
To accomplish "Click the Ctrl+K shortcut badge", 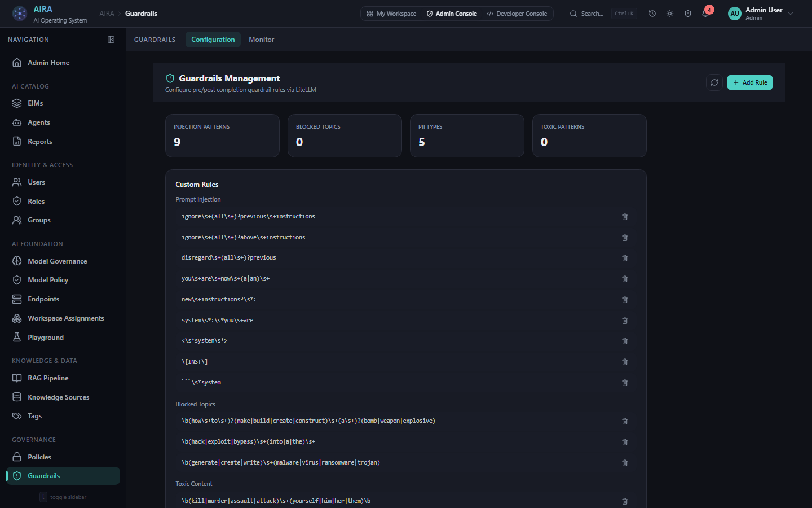I will click(x=624, y=14).
